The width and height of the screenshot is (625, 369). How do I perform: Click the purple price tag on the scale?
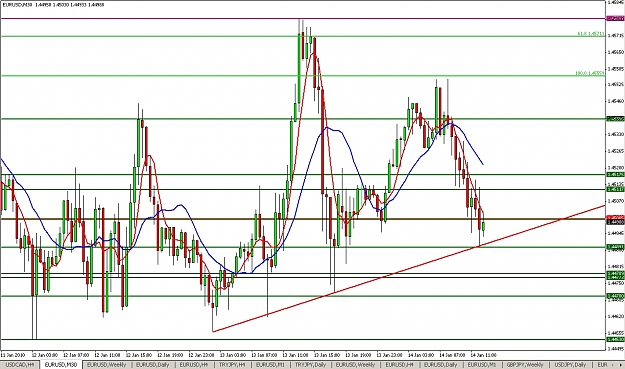click(615, 18)
